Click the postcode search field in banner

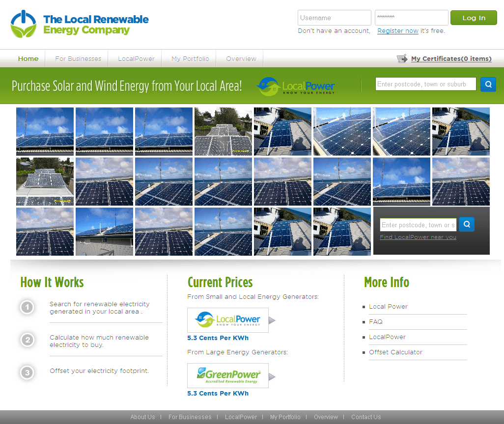coord(425,84)
